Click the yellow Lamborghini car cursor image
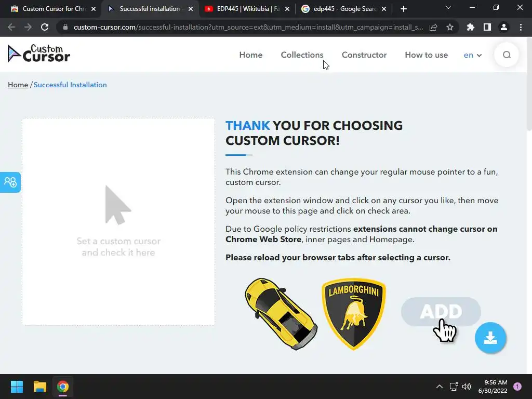The image size is (532, 399). pos(281,314)
